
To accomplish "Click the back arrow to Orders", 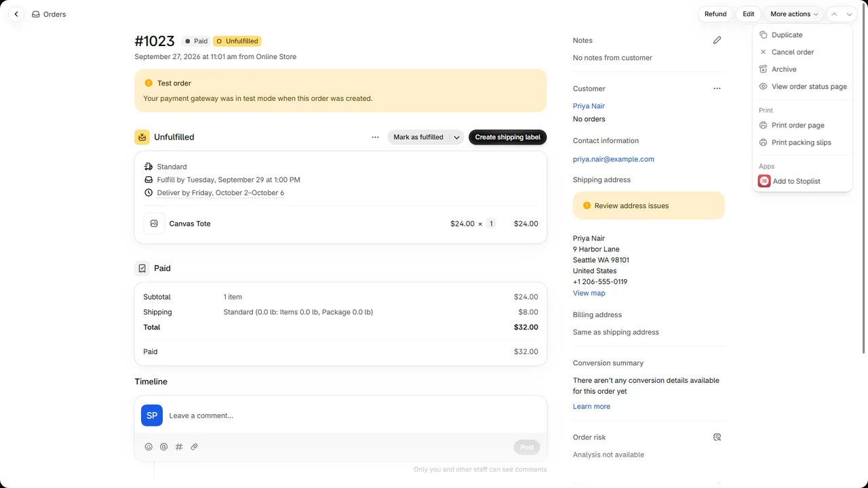I will 16,14.
